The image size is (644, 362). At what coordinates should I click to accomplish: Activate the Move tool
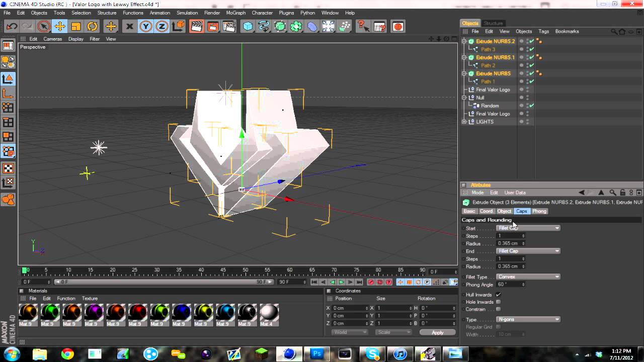click(x=60, y=27)
